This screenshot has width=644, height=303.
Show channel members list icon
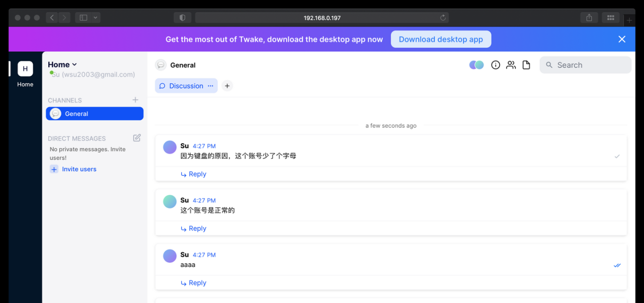[x=511, y=65]
